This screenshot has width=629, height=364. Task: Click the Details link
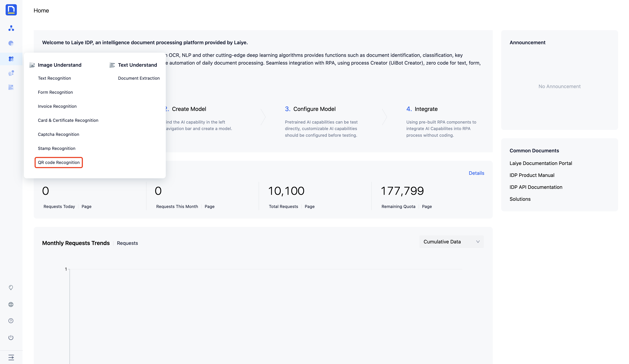(x=476, y=173)
